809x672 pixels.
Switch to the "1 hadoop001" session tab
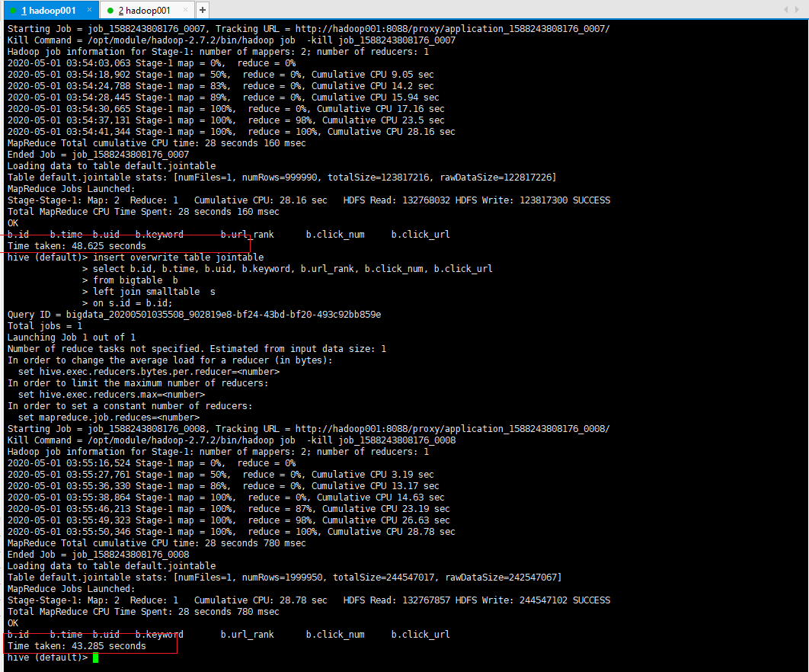tap(49, 11)
